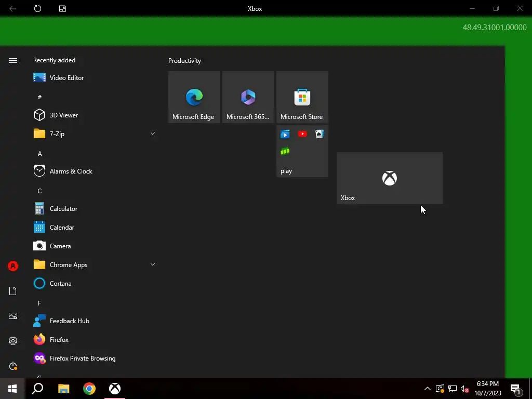This screenshot has height=399, width=532.
Task: Open Settings gear in Start sidebar
Action: coord(13,341)
